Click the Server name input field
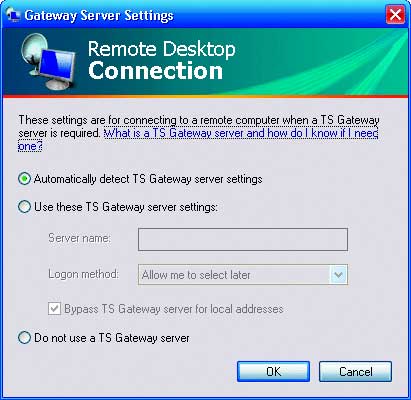Screen dimensions: 411x400 click(243, 239)
